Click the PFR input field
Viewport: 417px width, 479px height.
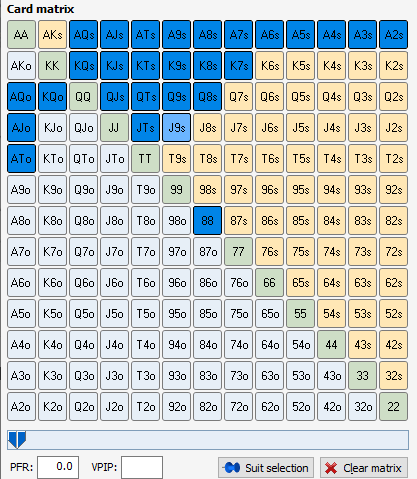(x=58, y=467)
